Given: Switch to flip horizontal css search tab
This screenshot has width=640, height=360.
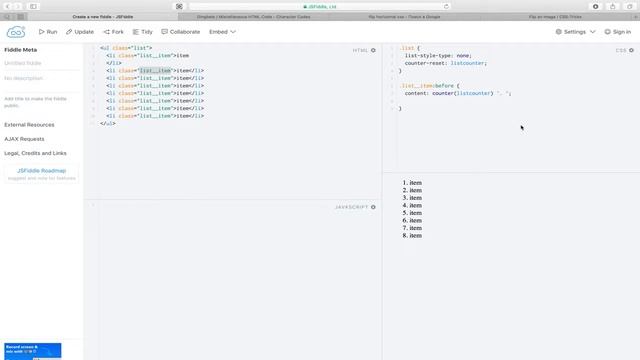Looking at the screenshot, I should (404, 17).
